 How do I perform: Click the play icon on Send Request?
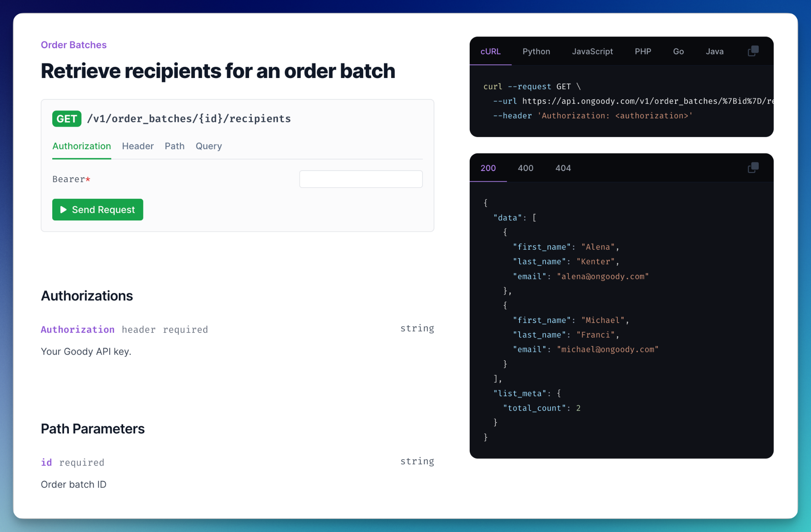[63, 210]
